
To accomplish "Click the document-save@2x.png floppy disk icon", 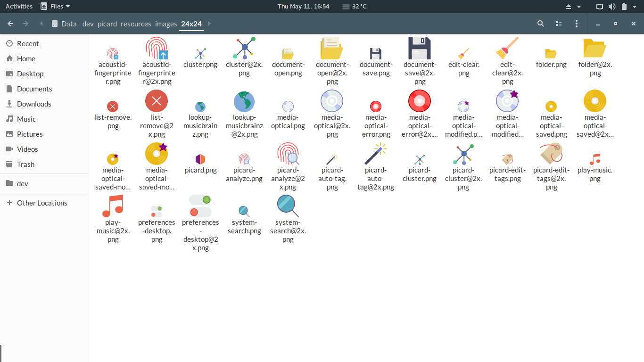I will (x=420, y=48).
